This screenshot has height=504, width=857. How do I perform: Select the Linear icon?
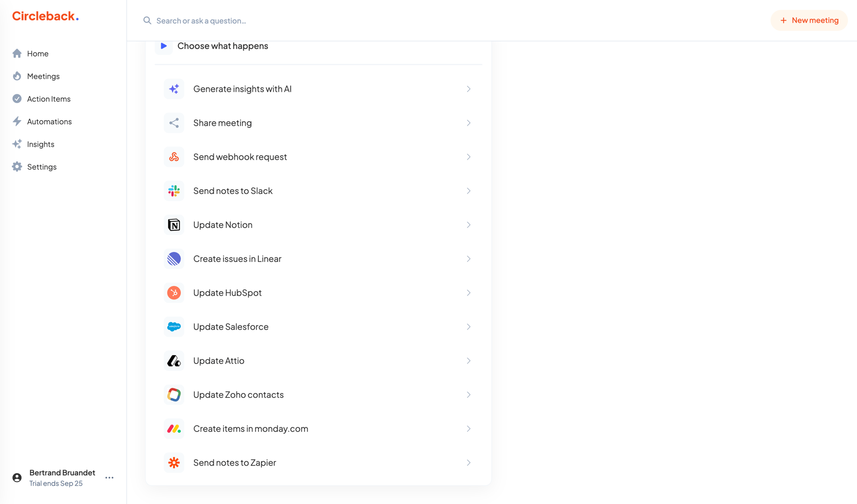[x=174, y=259]
